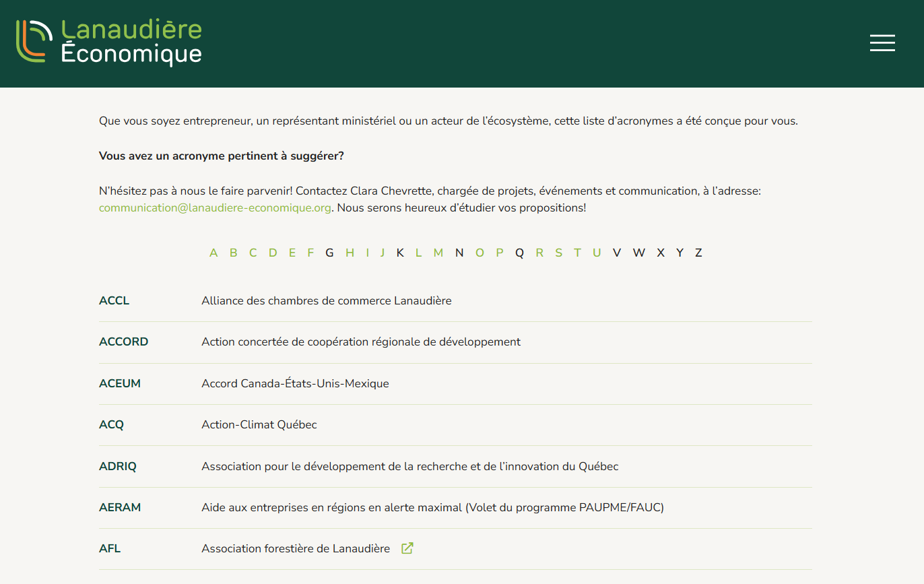Jump to letter A in alphabet index
The width and height of the screenshot is (924, 584).
pyautogui.click(x=213, y=253)
